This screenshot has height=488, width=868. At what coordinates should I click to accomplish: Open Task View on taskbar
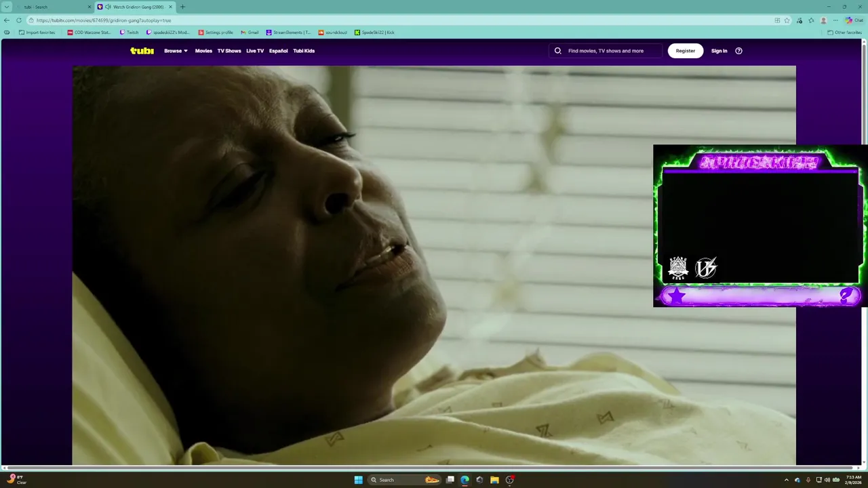click(x=450, y=480)
